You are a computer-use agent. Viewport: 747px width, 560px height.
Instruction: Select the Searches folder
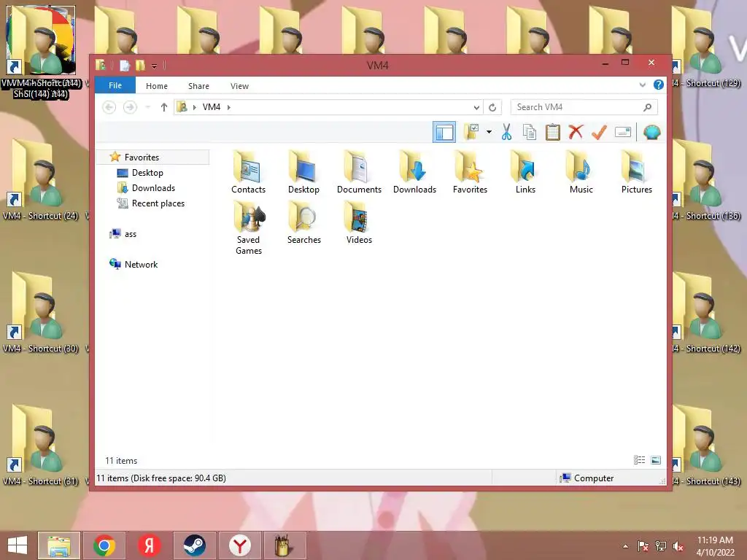pyautogui.click(x=304, y=223)
